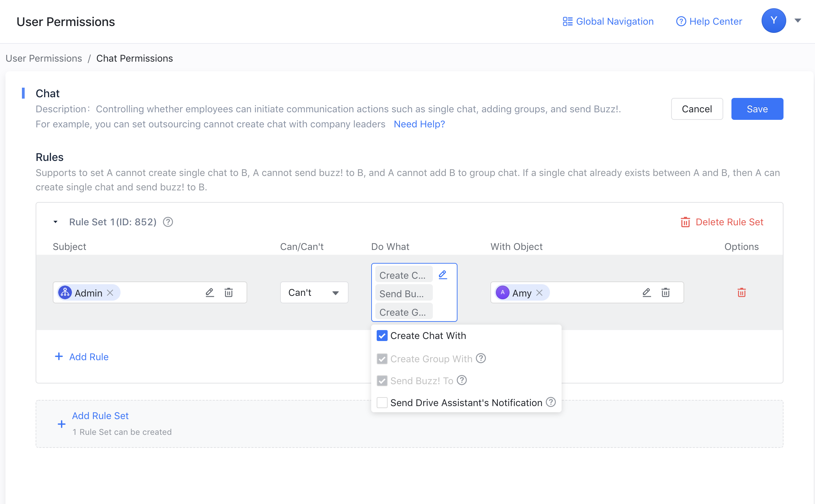815x504 pixels.
Task: Click the Need Help? link
Action: coord(419,125)
